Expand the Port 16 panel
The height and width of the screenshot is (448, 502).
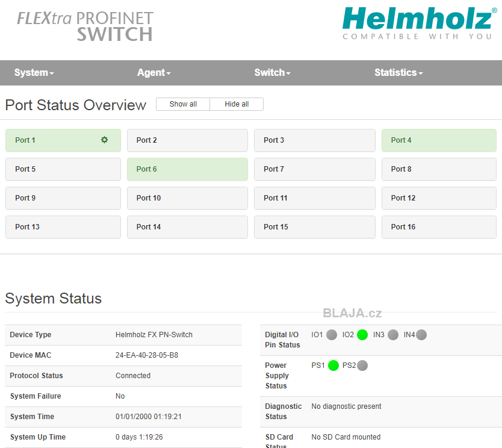coord(439,227)
